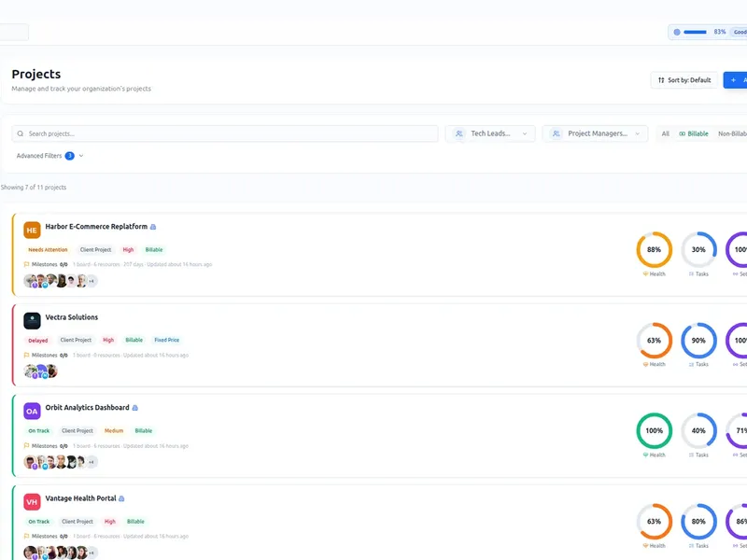Viewport: 747px width, 560px height.
Task: Click the Health heart icon under Harbor 88%
Action: point(645,273)
